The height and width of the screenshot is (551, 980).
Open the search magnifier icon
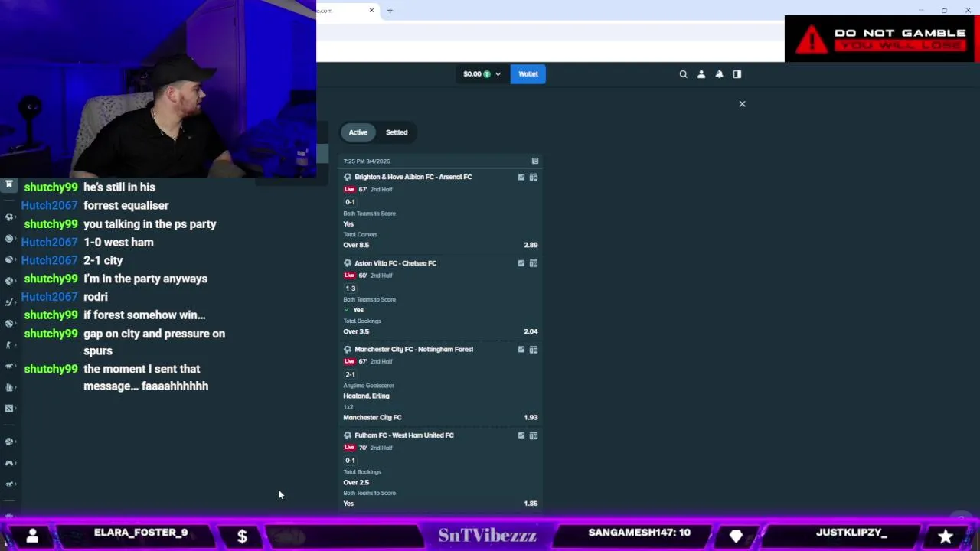(x=684, y=74)
